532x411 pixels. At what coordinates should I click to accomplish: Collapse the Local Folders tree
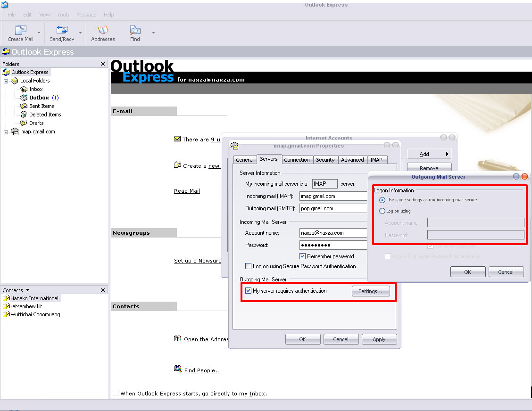point(6,81)
